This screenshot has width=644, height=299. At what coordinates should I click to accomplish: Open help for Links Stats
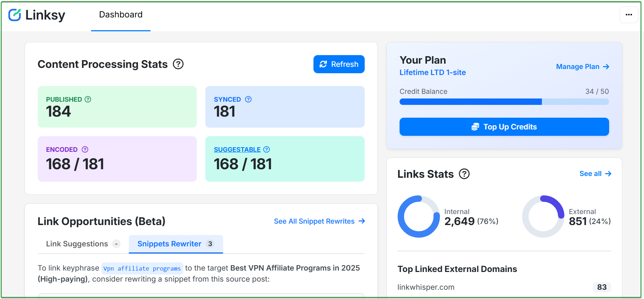(464, 174)
